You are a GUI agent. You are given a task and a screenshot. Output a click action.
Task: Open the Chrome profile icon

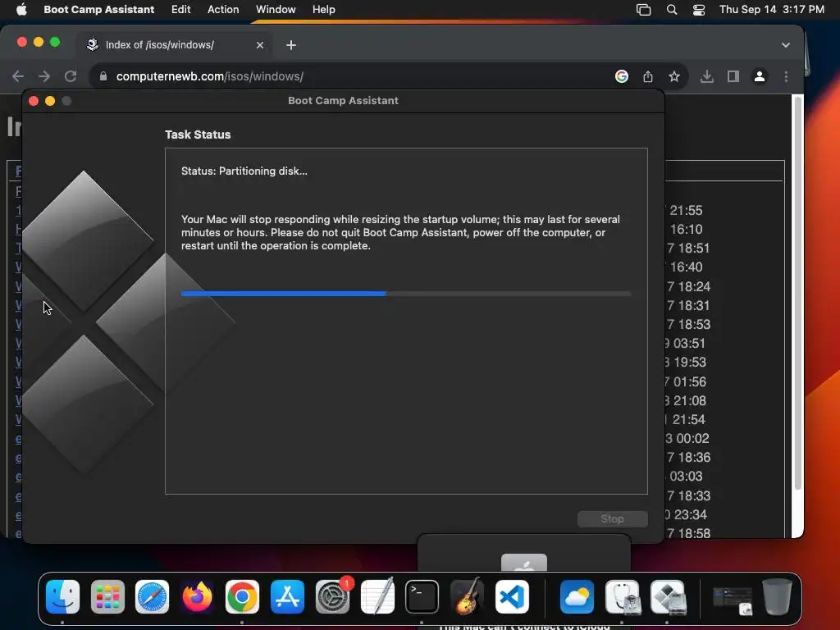click(759, 76)
